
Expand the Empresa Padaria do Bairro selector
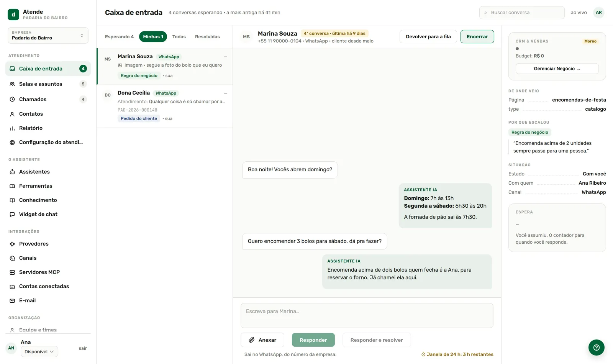(48, 35)
